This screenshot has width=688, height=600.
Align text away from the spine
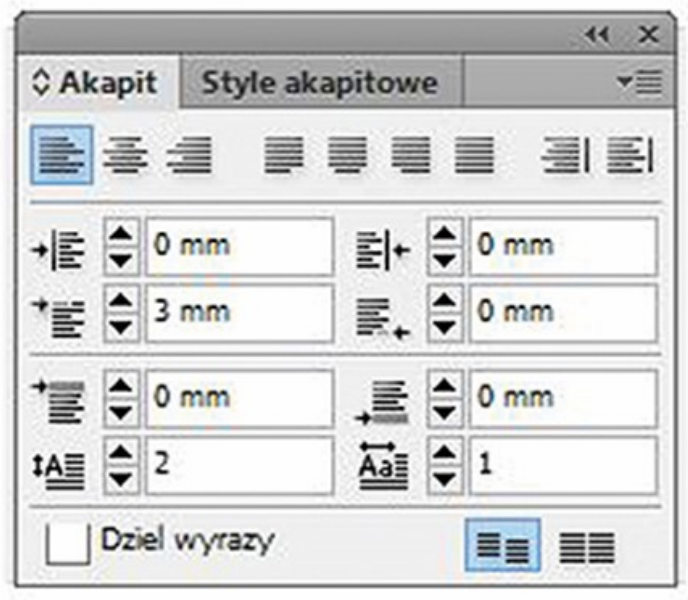point(630,156)
